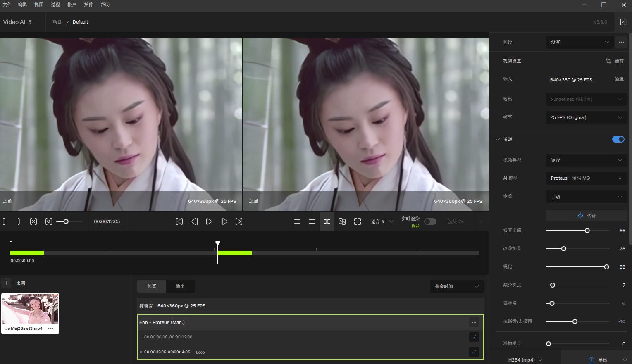Screen dimensions: 632x364
Task: Open the zoom fit (适合 %) dropdown
Action: click(x=382, y=221)
